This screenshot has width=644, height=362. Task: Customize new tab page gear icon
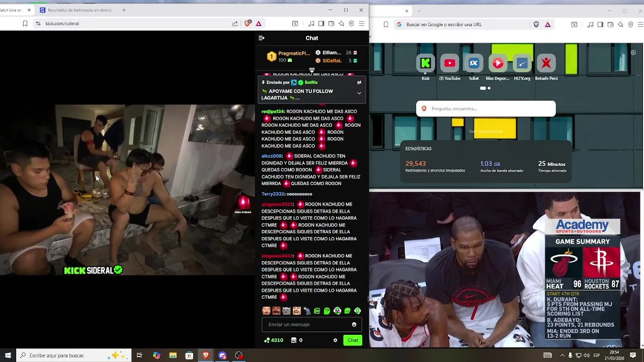point(633,53)
